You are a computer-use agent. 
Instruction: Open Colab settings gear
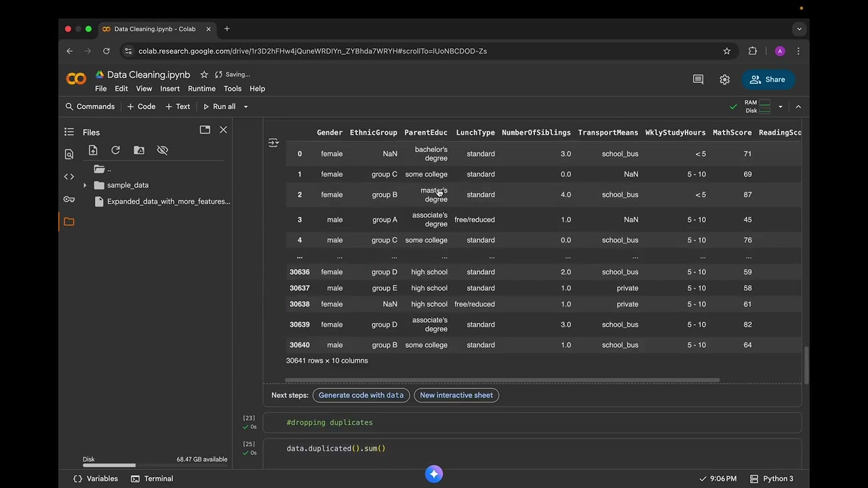click(x=725, y=79)
